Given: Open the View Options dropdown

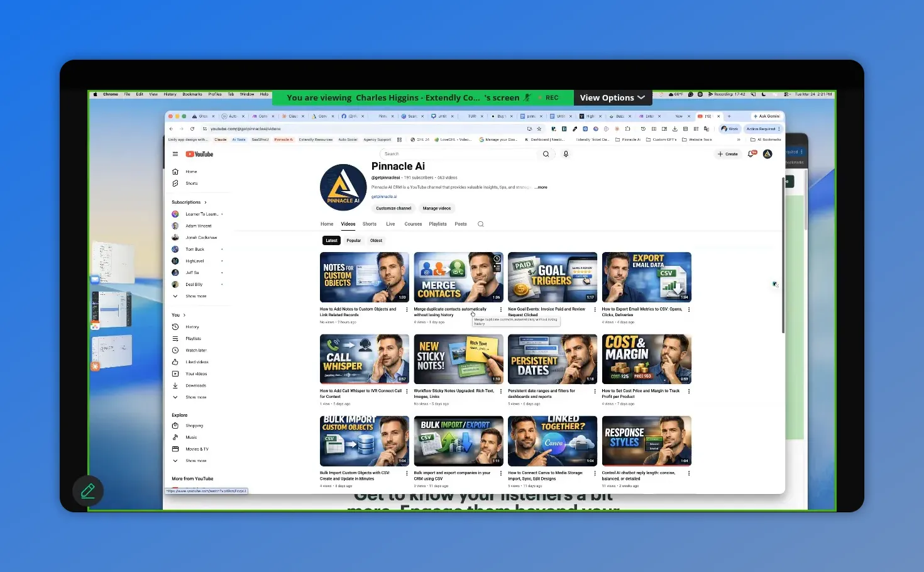Looking at the screenshot, I should 612,97.
